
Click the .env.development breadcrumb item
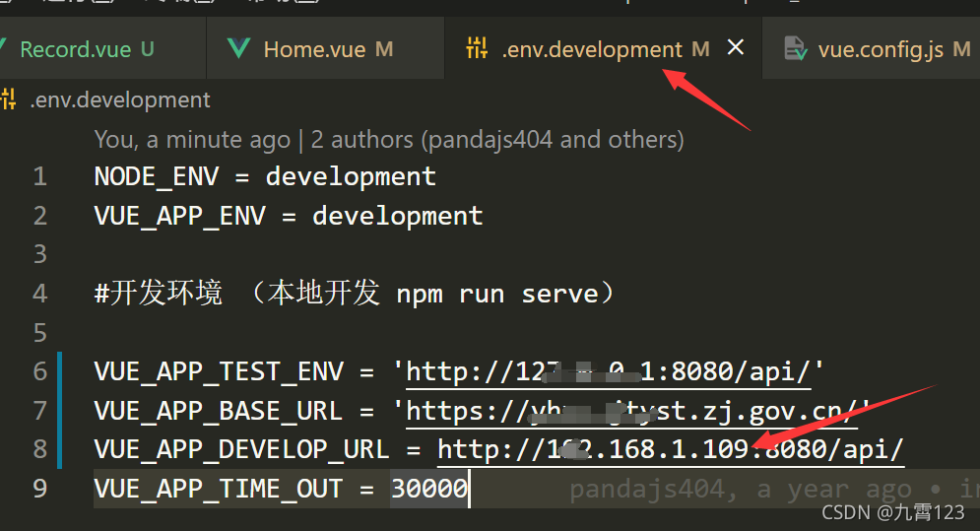[120, 100]
